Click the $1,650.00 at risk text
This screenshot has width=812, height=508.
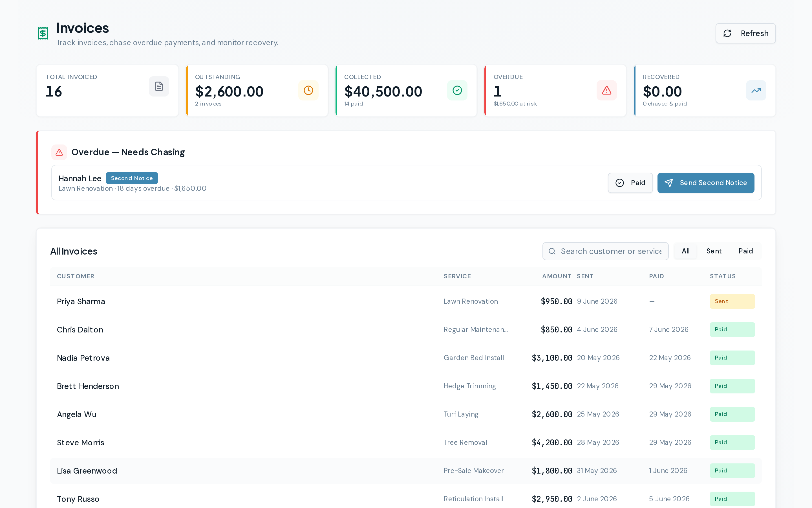point(515,104)
